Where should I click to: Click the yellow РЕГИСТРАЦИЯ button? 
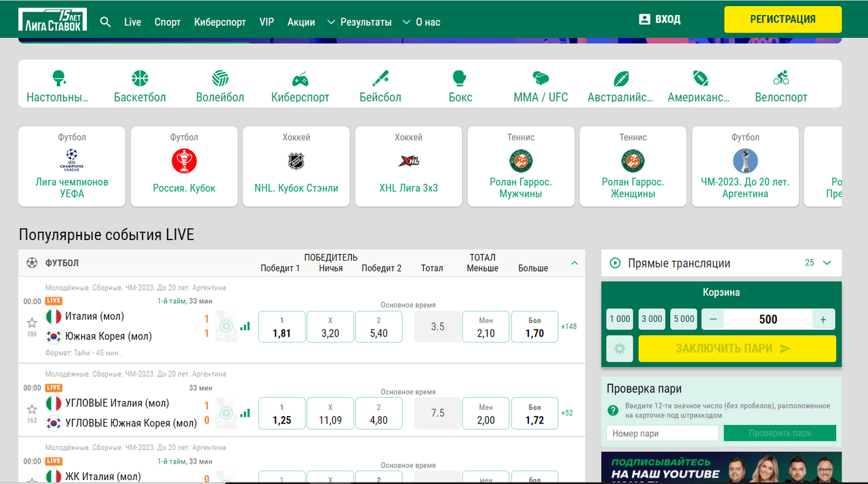pos(783,20)
